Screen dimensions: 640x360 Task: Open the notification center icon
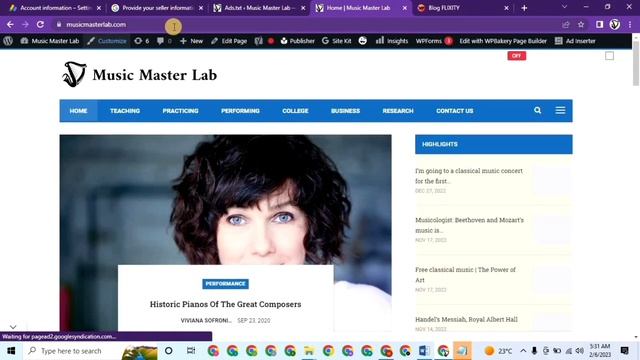click(624, 351)
